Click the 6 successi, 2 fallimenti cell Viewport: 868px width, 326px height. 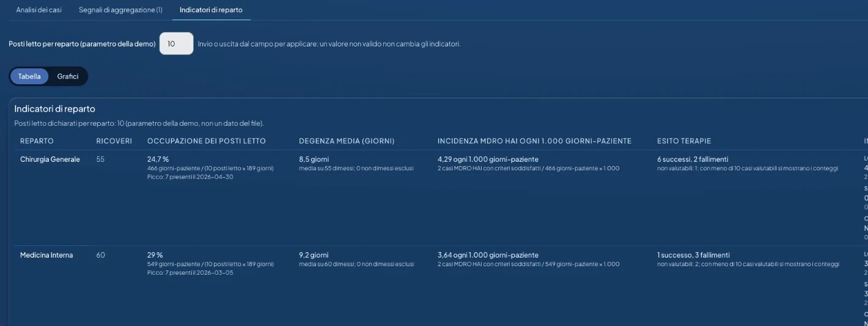coord(693,159)
